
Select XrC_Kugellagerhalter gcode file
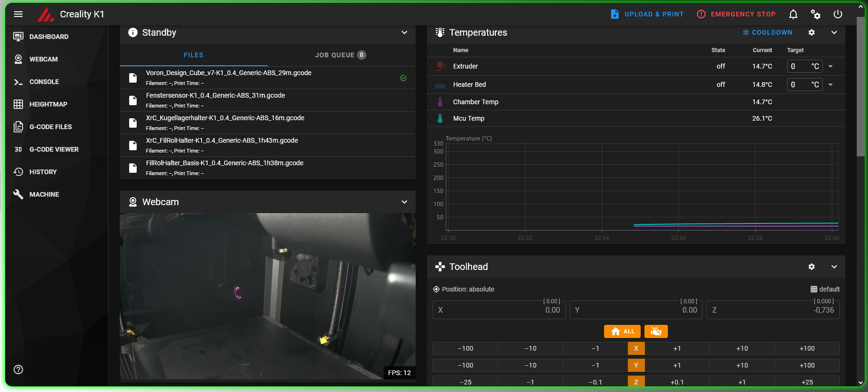(x=268, y=123)
